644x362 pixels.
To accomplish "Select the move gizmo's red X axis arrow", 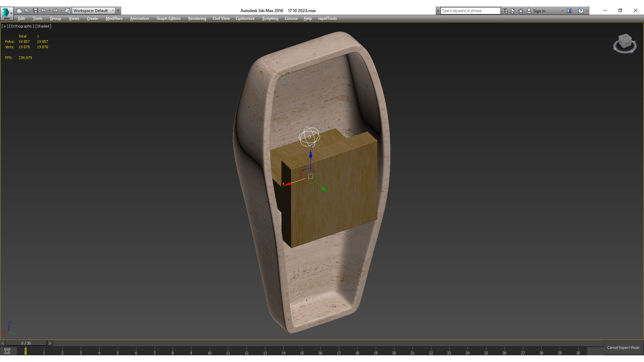I will 287,184.
